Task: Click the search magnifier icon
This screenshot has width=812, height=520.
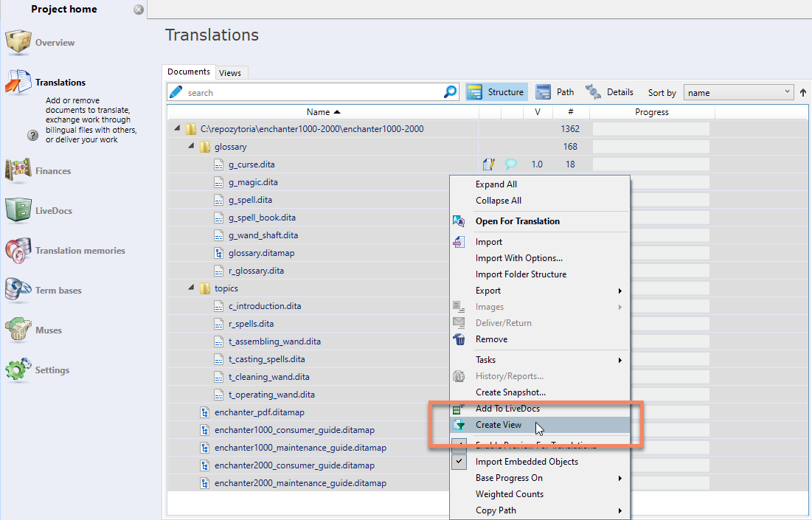Action: click(450, 92)
